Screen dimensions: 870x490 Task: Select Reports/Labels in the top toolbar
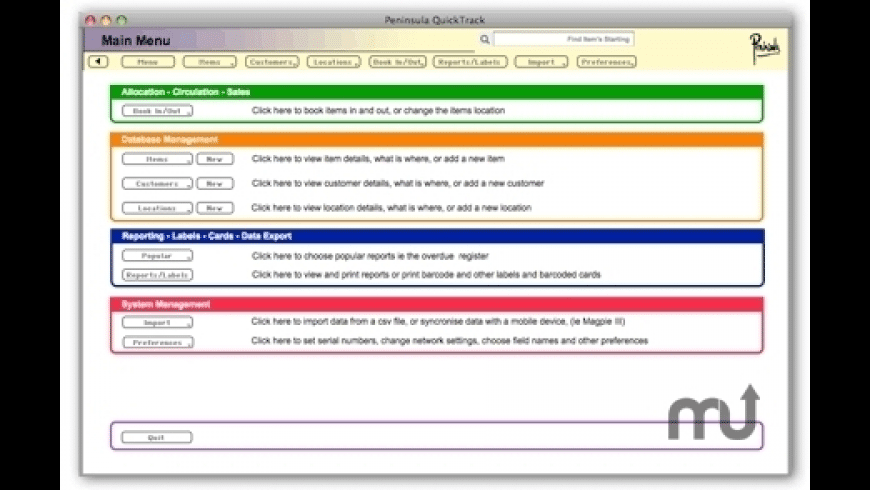point(470,62)
